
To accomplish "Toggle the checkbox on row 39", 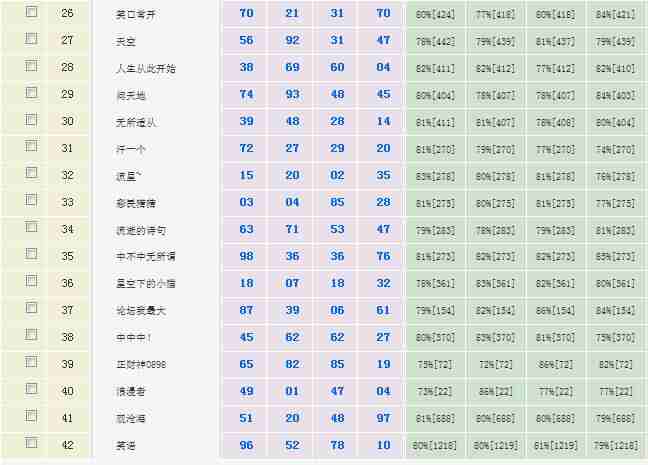I will click(x=31, y=364).
